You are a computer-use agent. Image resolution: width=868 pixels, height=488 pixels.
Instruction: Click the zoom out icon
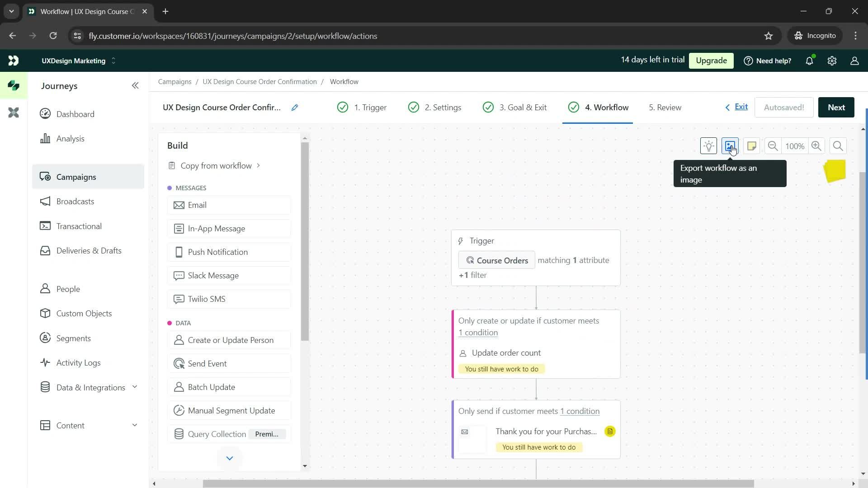(773, 146)
